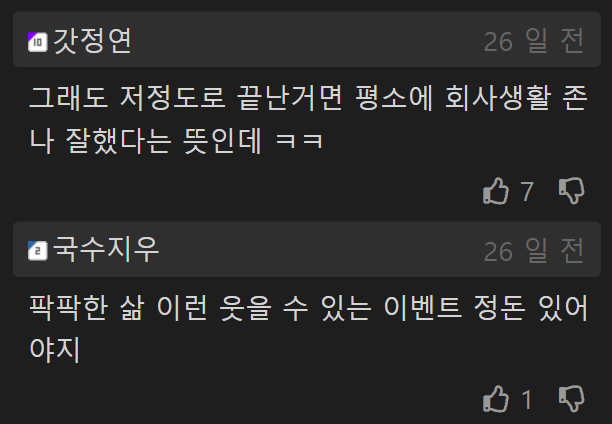The image size is (612, 424).
Task: Click the word 이벤트 in 국수지우's comment
Action: [423, 308]
